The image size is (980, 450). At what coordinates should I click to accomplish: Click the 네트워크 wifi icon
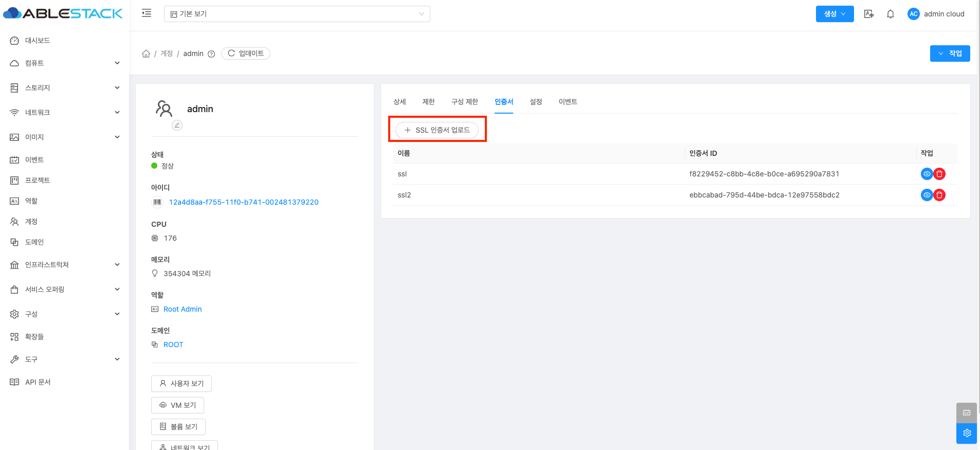pyautogui.click(x=14, y=113)
